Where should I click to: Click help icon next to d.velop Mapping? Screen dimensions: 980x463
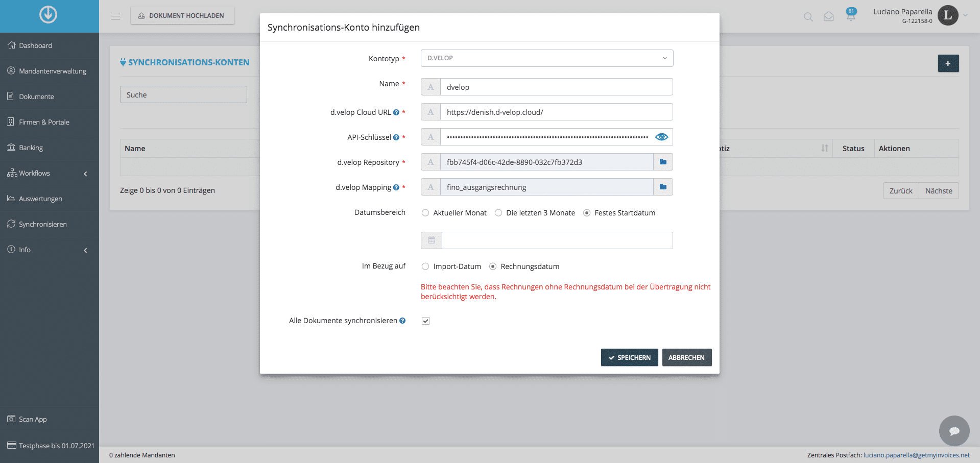(x=396, y=187)
